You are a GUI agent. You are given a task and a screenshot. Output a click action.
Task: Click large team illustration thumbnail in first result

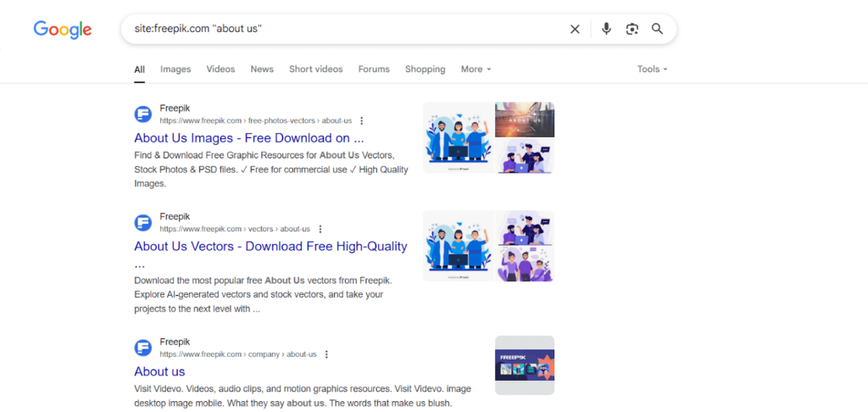pyautogui.click(x=459, y=137)
